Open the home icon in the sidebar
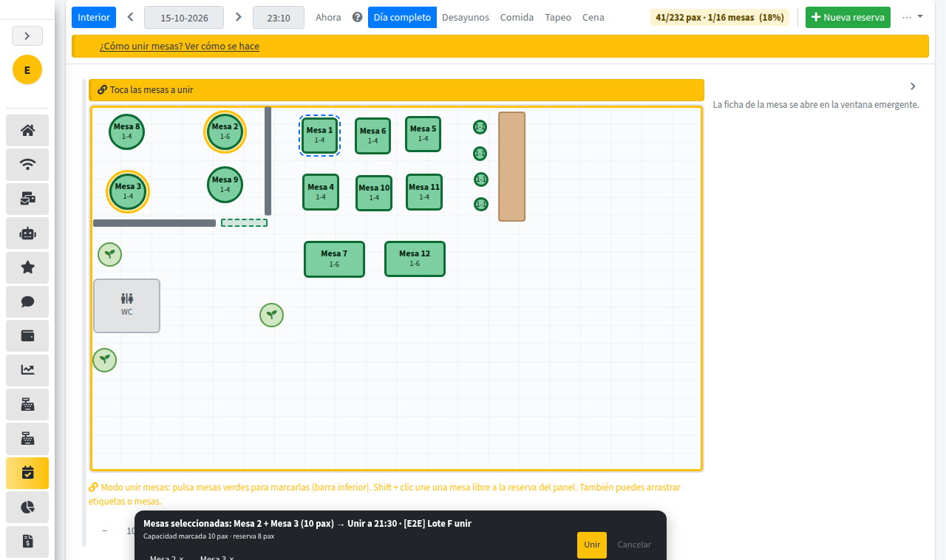The height and width of the screenshot is (560, 946). pos(27,131)
